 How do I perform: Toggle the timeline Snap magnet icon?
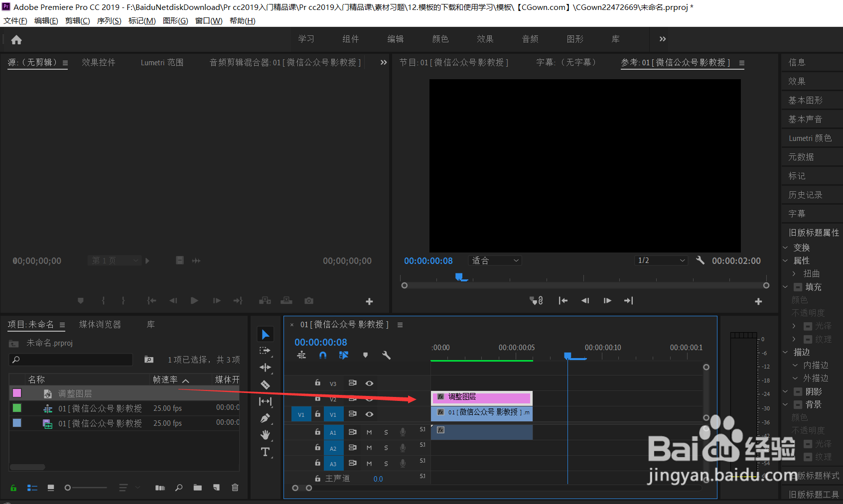(x=323, y=355)
